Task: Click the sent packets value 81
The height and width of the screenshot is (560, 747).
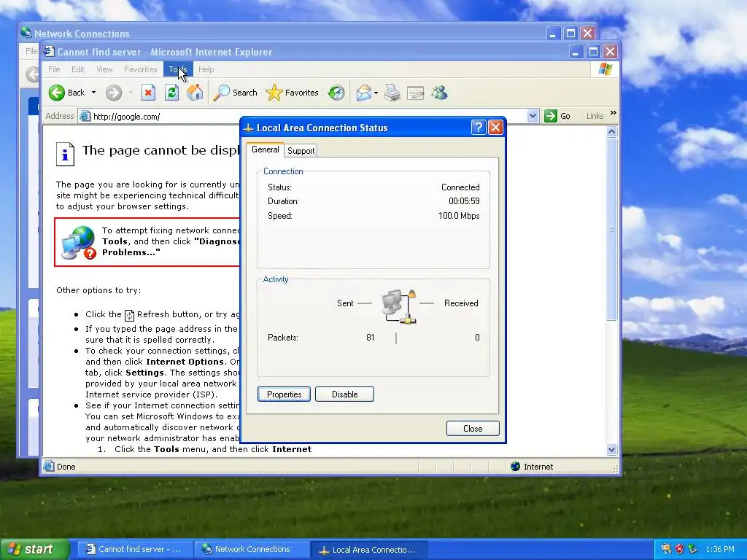Action: tap(370, 338)
